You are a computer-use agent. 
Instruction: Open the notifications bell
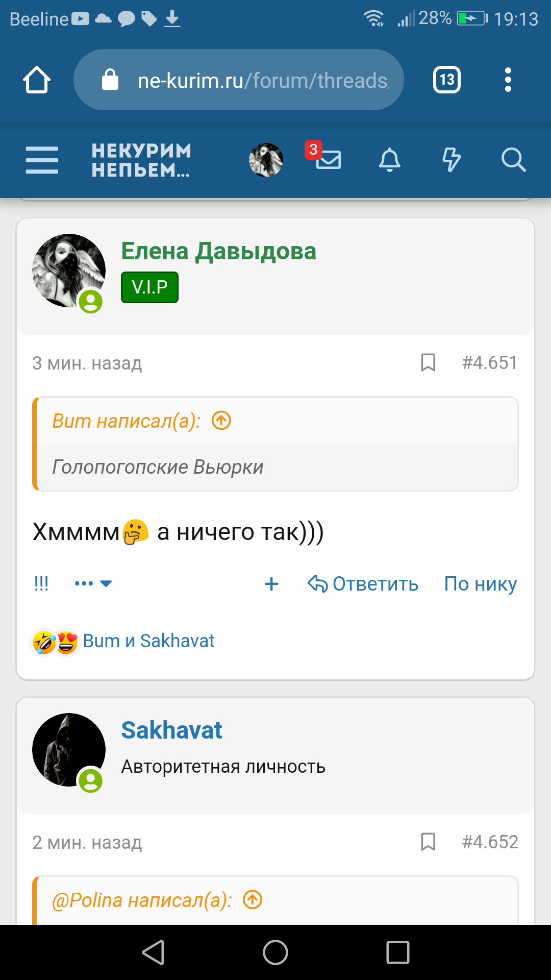pos(390,160)
